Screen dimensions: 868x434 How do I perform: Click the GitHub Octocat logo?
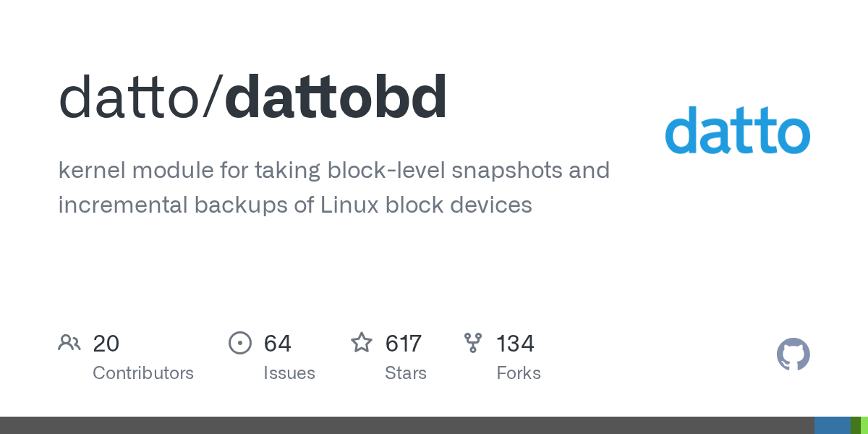click(793, 354)
